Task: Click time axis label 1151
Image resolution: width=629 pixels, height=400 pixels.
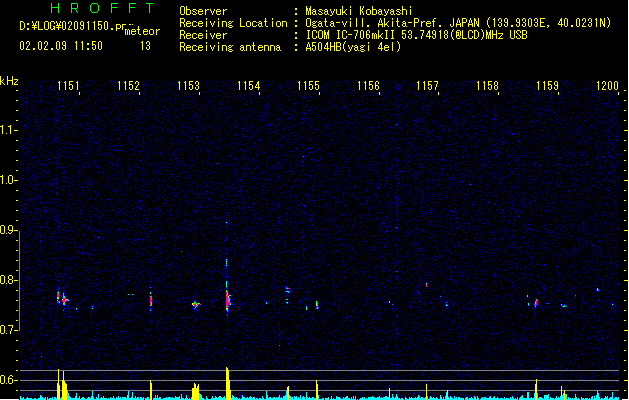Action: coord(68,86)
